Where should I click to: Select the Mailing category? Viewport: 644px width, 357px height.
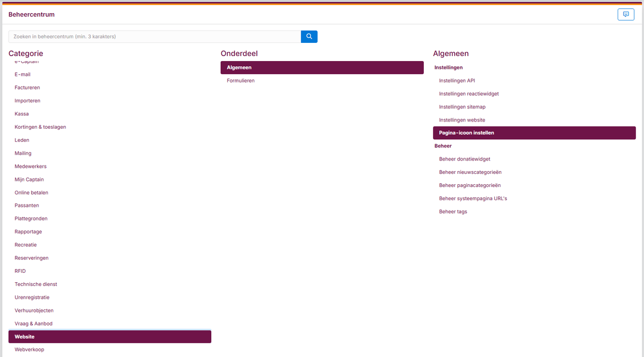click(23, 153)
